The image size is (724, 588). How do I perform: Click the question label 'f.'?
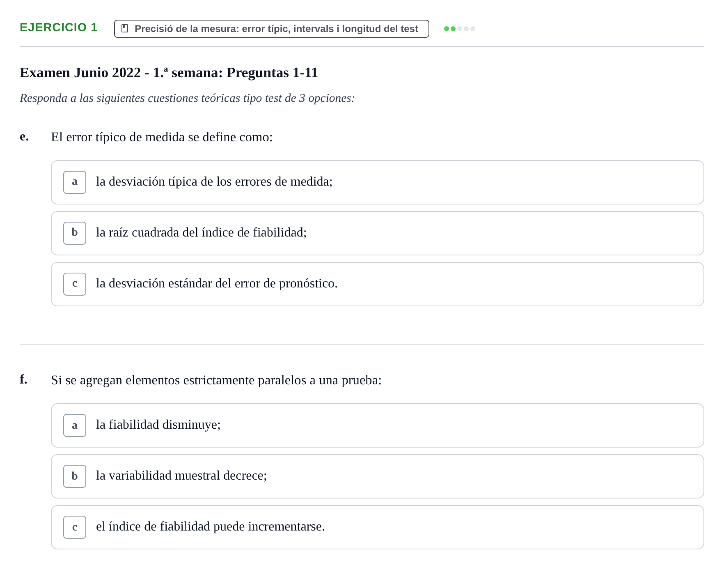[x=23, y=379]
